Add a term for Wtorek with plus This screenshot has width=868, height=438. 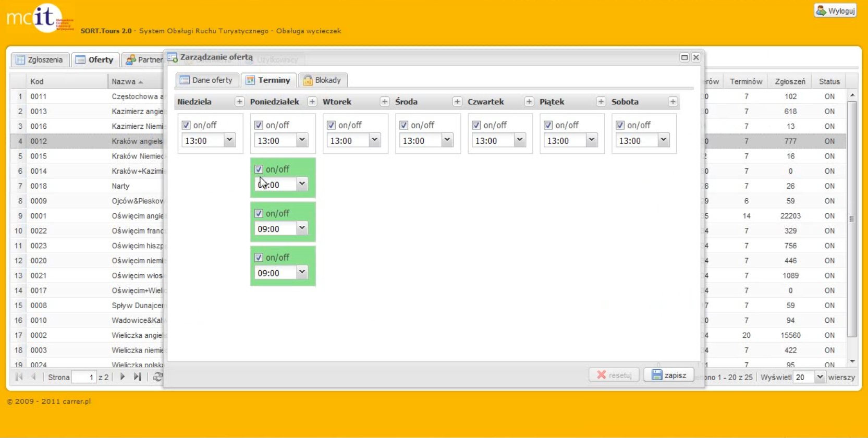point(384,102)
